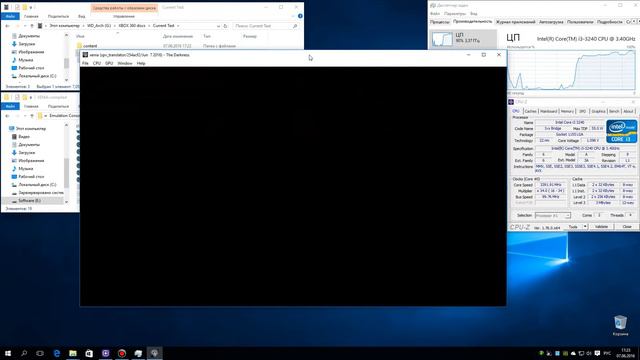This screenshot has width=640, height=360.
Task: Select Журнал приложений tab in Task Manager
Action: point(516,22)
